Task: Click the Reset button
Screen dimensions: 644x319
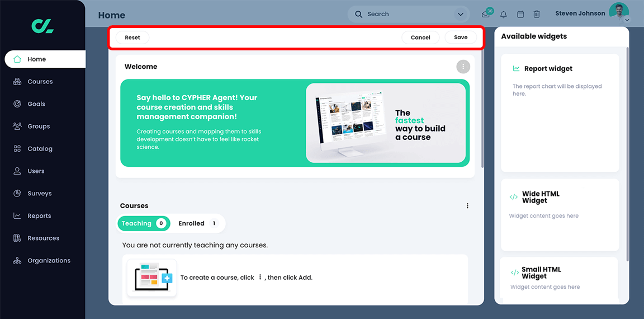Action: [132, 37]
